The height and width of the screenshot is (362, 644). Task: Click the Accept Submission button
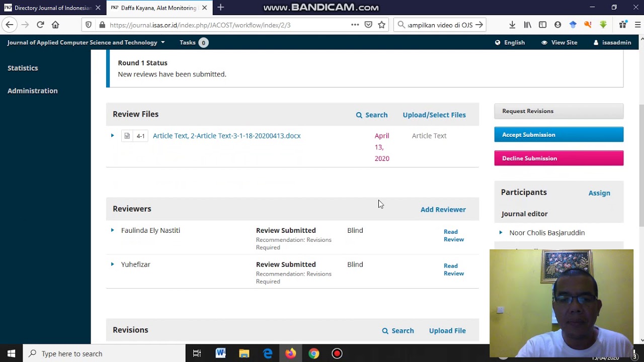click(x=559, y=135)
